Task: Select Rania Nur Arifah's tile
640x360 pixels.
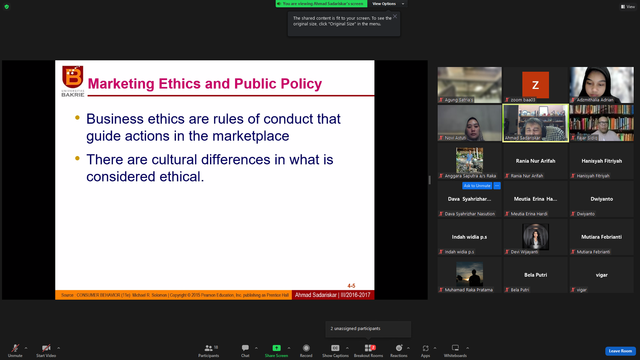Action: [x=536, y=161]
